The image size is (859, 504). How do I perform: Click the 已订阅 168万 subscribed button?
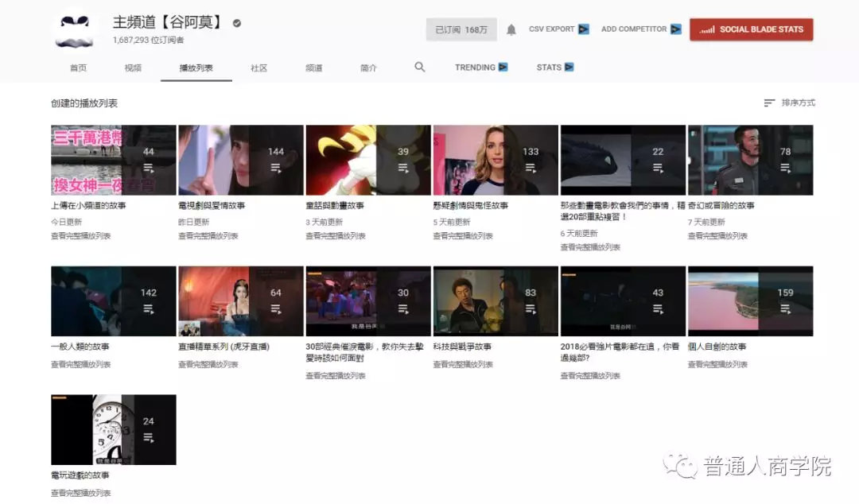coord(461,29)
